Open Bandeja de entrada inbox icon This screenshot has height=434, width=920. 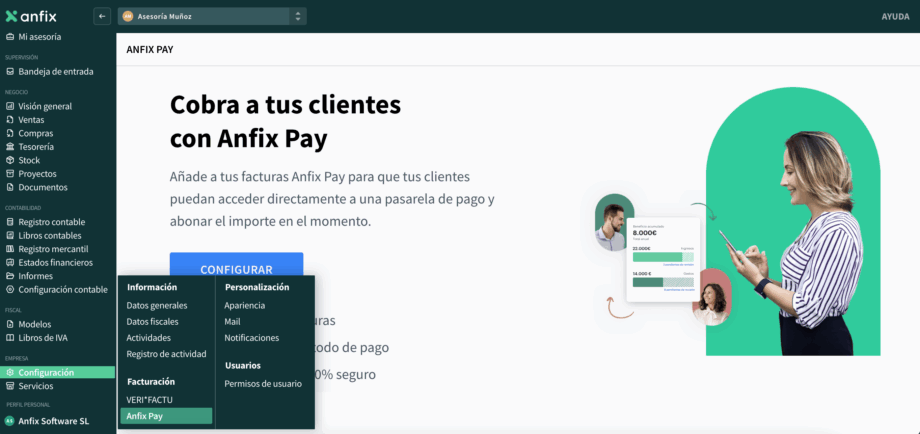coord(10,71)
